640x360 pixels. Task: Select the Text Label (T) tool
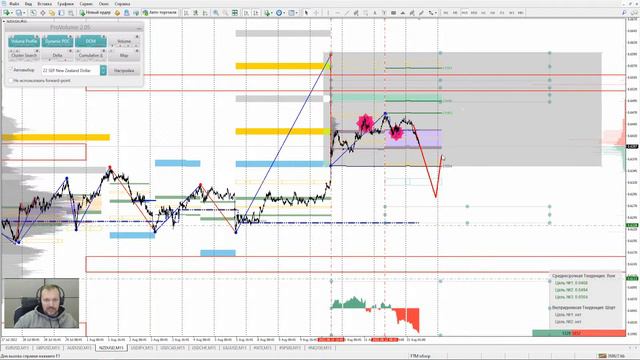pyautogui.click(x=384, y=13)
